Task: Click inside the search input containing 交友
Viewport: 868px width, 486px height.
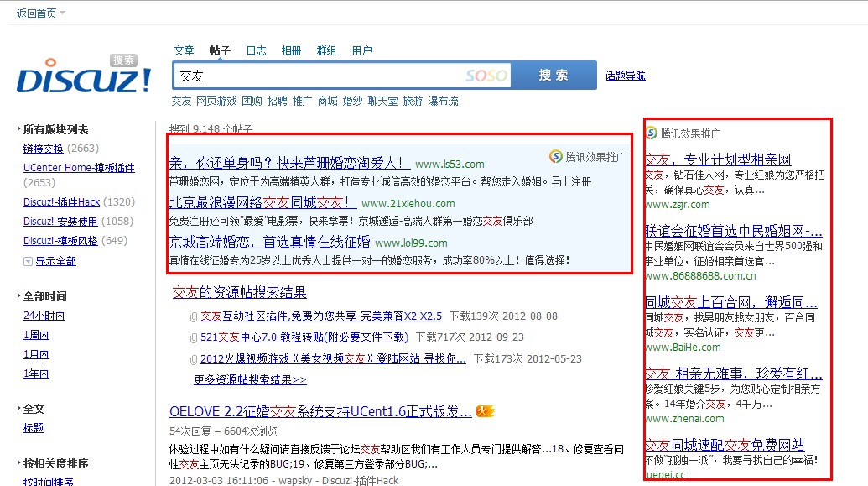Action: [294, 75]
